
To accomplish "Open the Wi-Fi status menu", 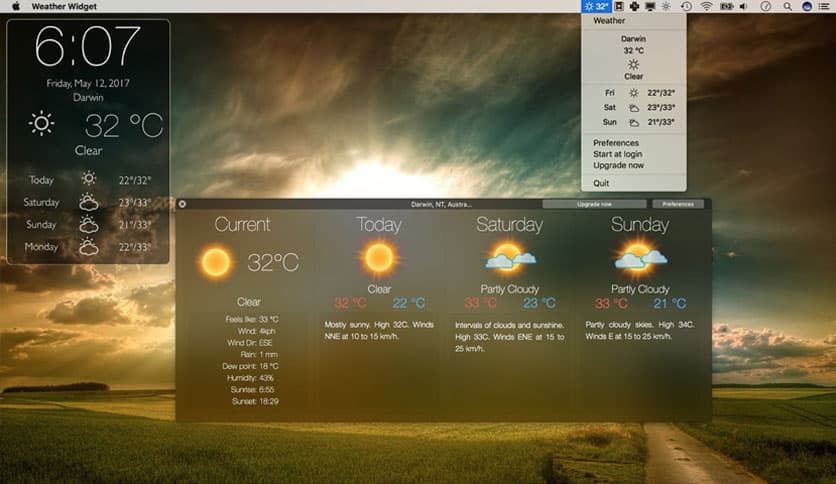I will tap(706, 6).
